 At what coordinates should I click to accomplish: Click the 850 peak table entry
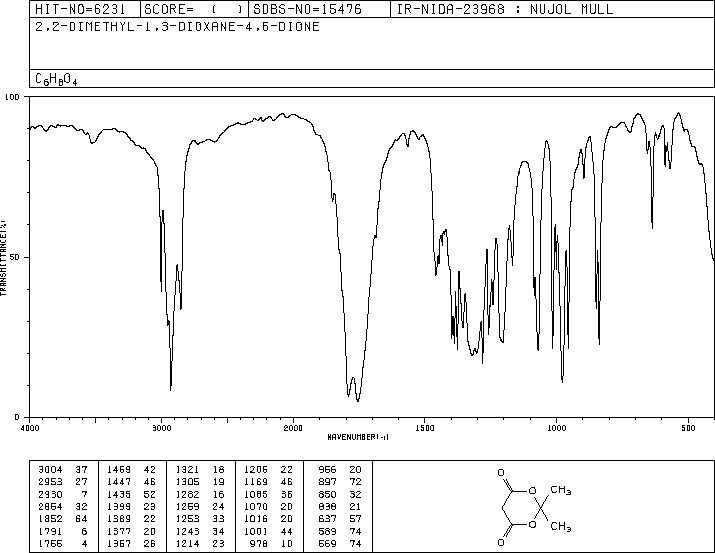340,494
